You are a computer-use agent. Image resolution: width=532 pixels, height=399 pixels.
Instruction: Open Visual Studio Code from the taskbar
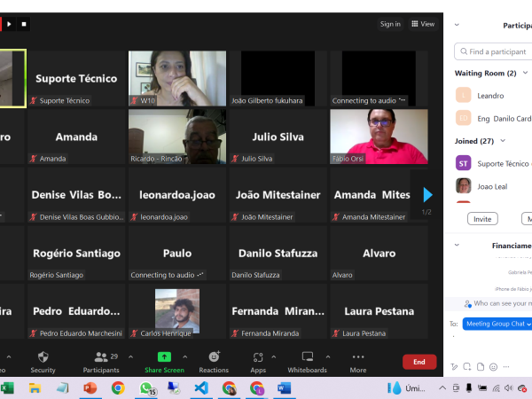201,388
